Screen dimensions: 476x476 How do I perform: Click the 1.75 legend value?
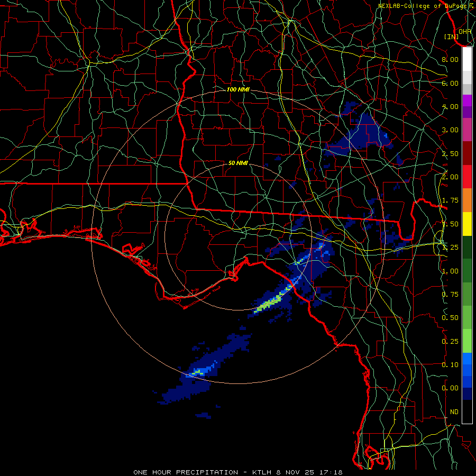tap(450, 200)
